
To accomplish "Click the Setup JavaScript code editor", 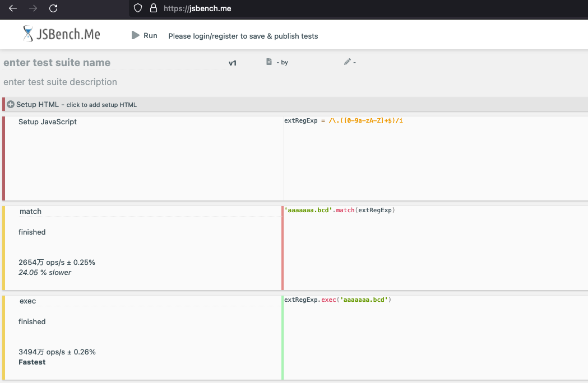I will (x=435, y=157).
